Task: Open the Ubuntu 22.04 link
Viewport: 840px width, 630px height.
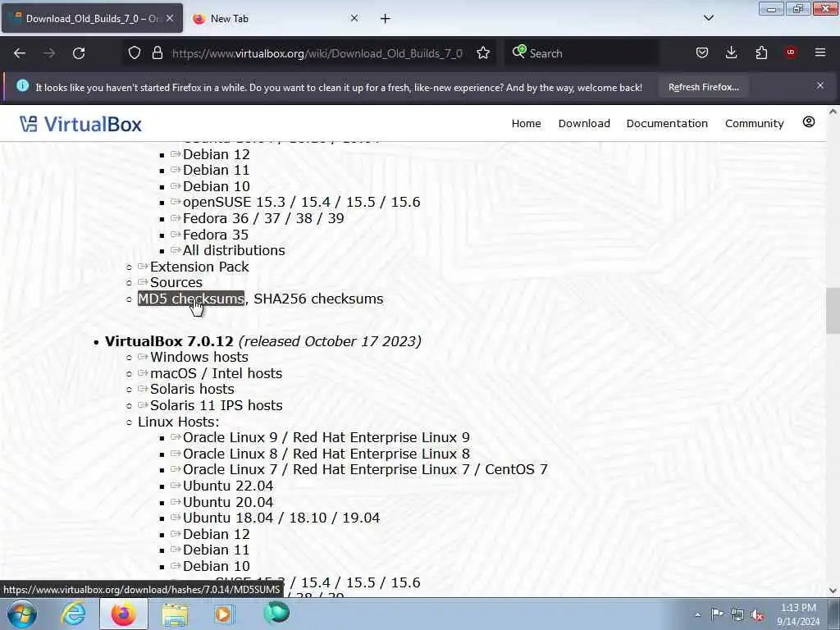Action: click(228, 486)
